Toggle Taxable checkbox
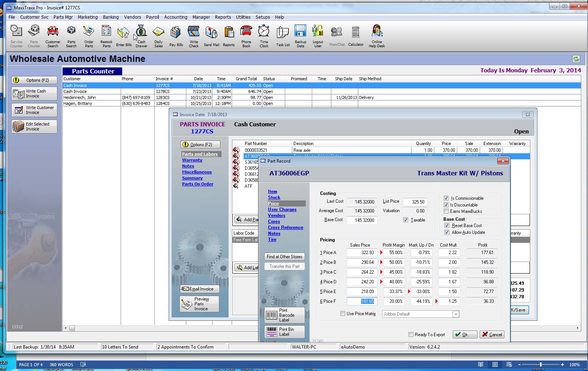 click(x=405, y=220)
